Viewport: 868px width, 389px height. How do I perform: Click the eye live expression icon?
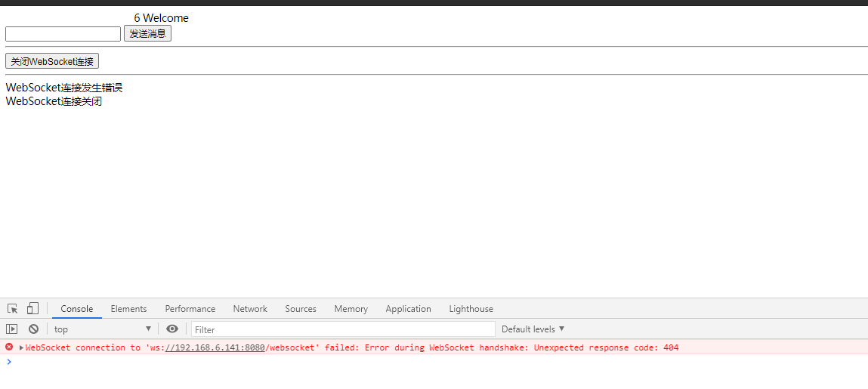click(172, 329)
